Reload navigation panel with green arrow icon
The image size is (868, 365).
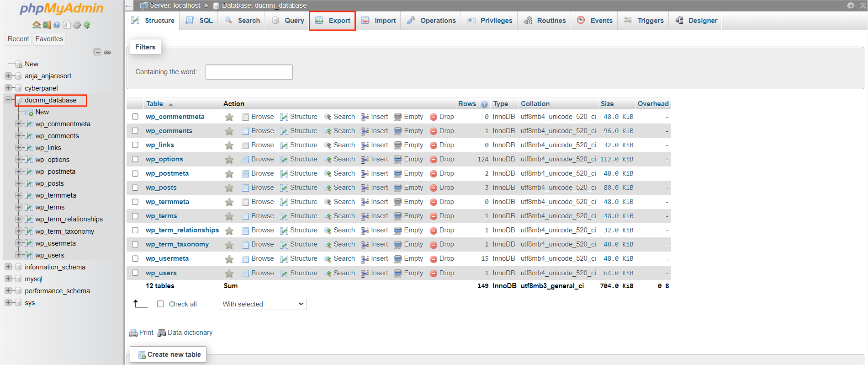87,25
